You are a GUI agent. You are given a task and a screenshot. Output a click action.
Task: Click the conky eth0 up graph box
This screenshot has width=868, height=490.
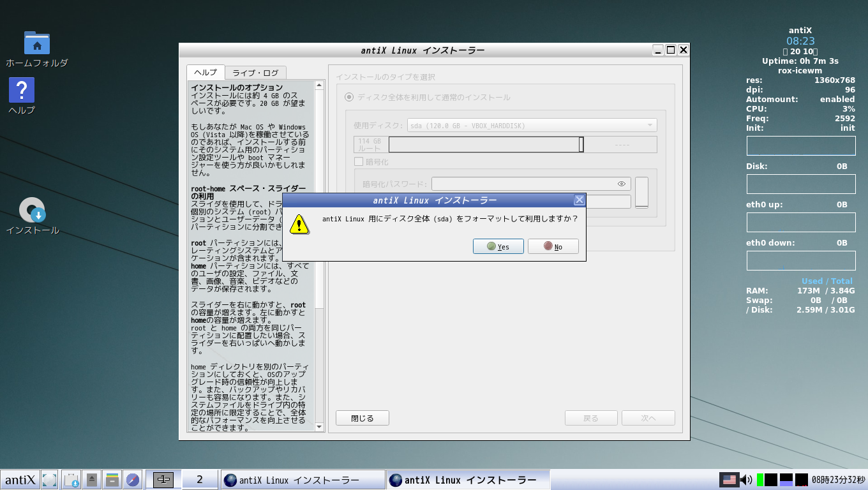801,222
